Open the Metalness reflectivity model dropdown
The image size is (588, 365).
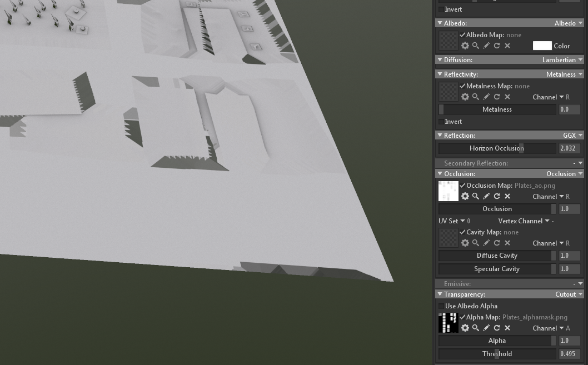(x=564, y=74)
